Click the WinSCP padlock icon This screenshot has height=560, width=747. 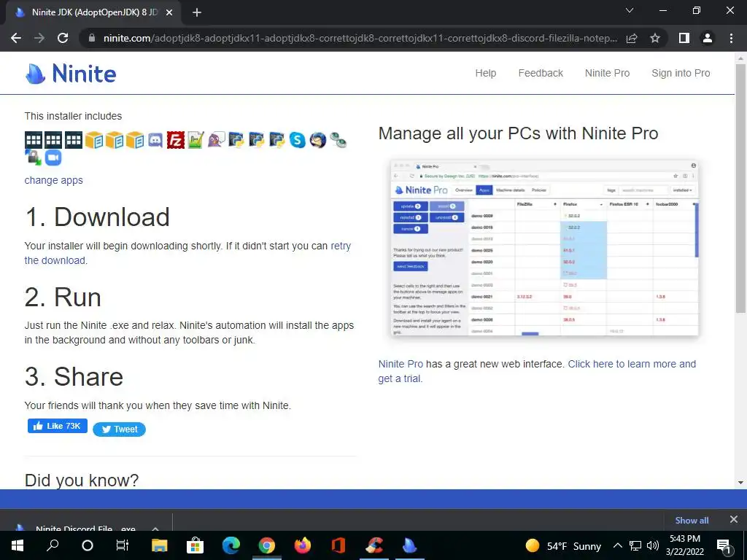33,157
